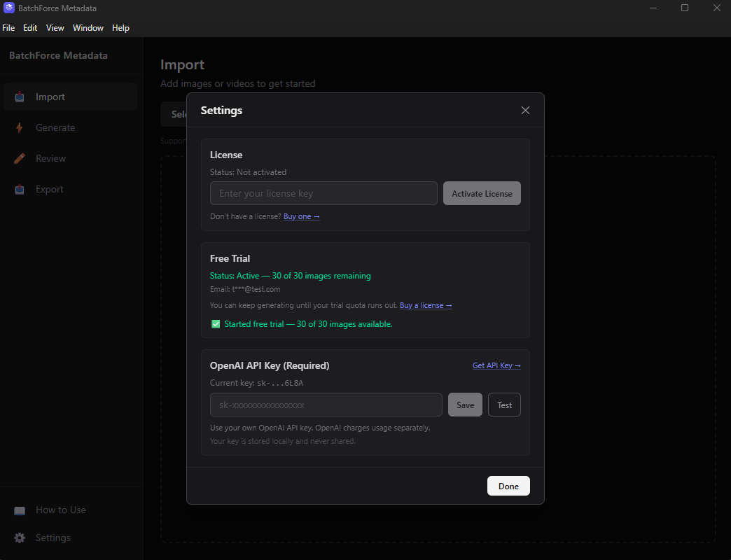The image size is (731, 560).
Task: Close the Settings dialog with the X
Action: coord(525,110)
